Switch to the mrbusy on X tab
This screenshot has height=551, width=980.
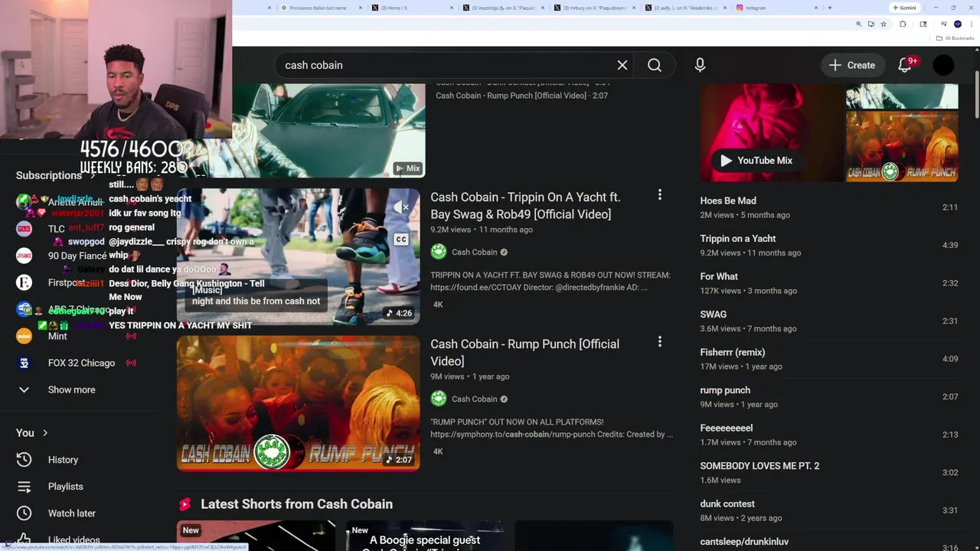click(x=594, y=8)
